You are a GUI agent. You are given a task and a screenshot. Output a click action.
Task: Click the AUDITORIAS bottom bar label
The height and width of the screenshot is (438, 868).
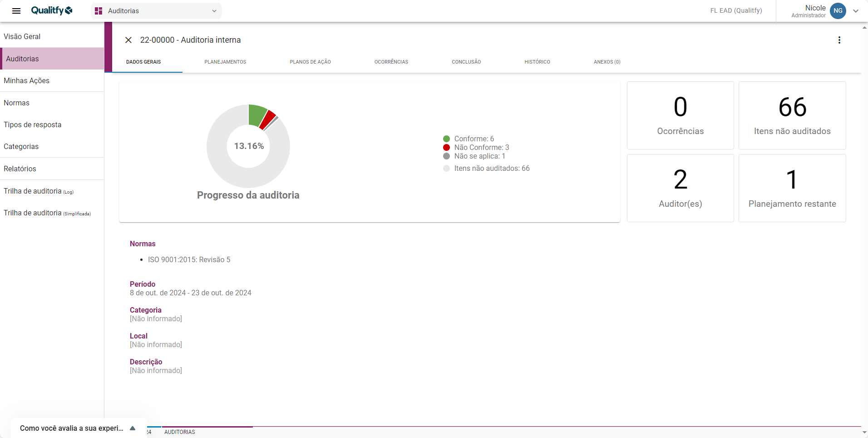pyautogui.click(x=180, y=432)
